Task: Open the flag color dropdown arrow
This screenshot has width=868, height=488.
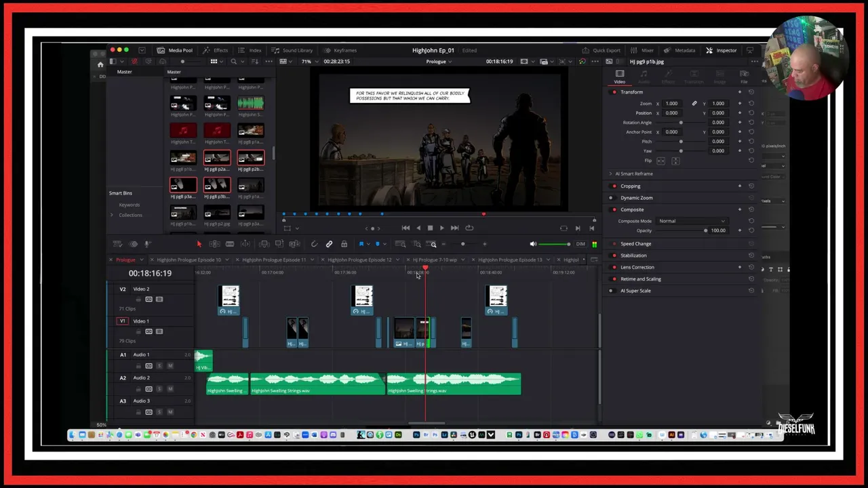Action: (368, 244)
